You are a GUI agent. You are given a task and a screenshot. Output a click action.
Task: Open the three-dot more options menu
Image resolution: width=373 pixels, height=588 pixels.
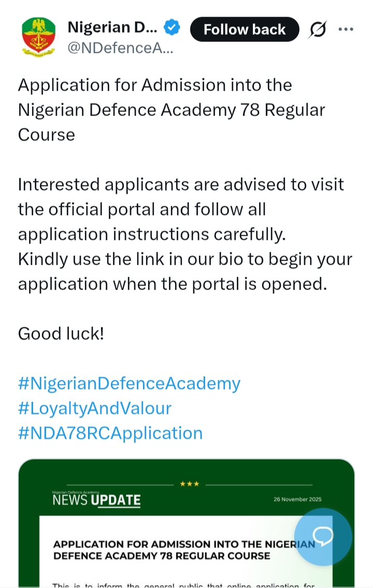[346, 29]
